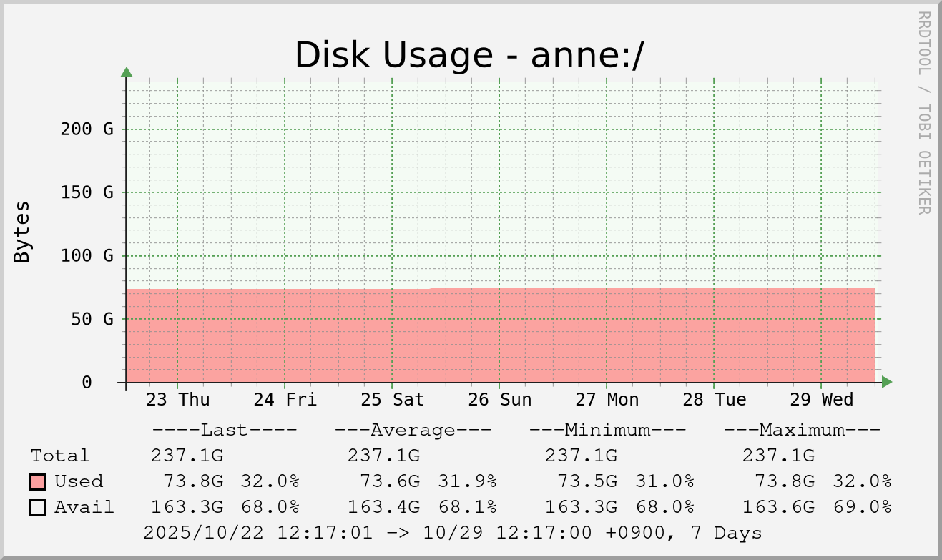Select the "26 Sun" date label
This screenshot has width=942, height=560.
(x=500, y=400)
